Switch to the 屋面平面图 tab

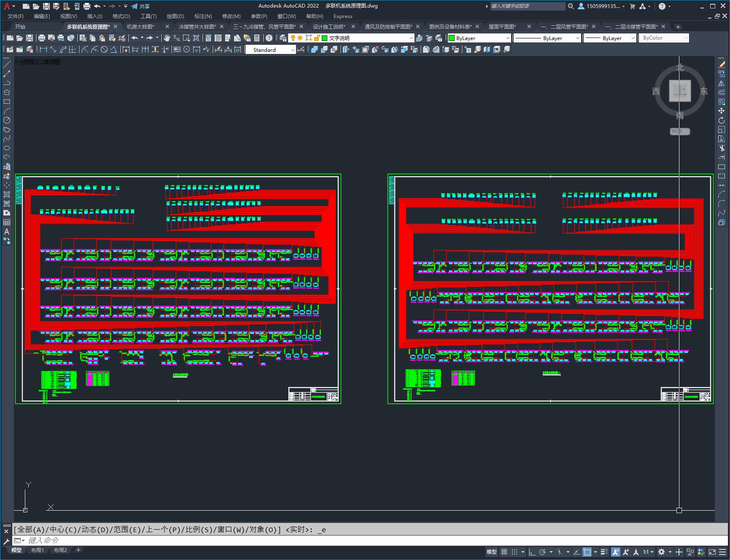click(x=502, y=27)
